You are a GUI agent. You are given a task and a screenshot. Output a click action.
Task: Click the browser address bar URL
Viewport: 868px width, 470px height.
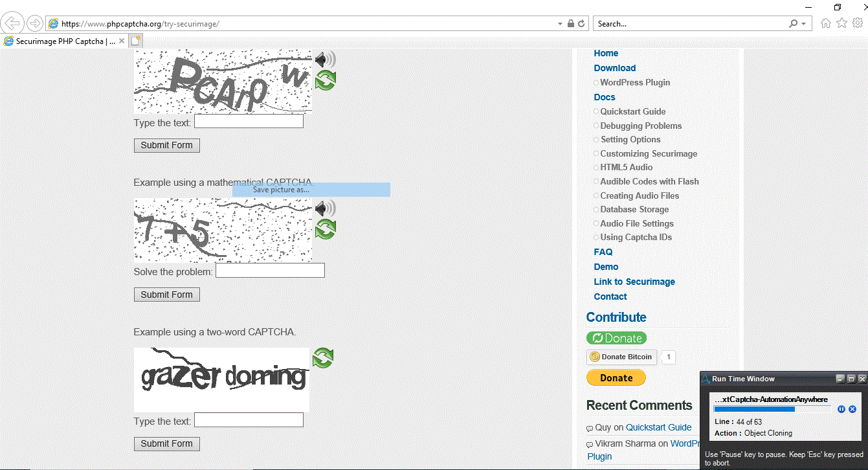140,24
